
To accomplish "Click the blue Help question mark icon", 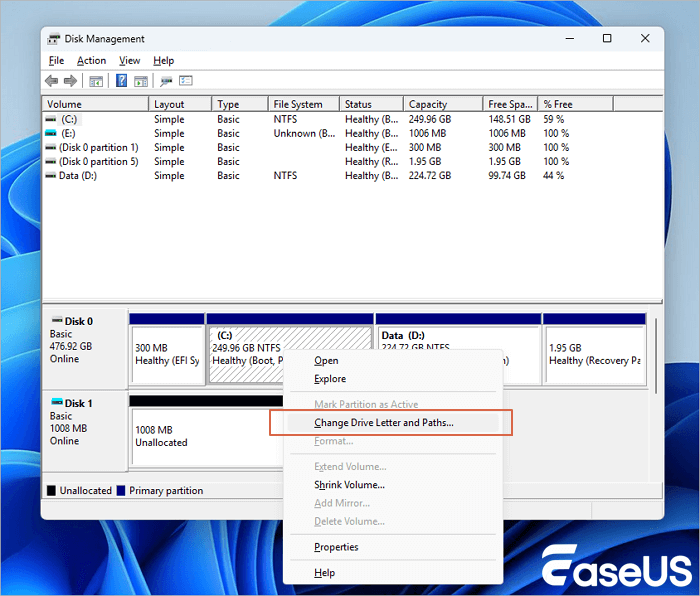I will coord(122,81).
